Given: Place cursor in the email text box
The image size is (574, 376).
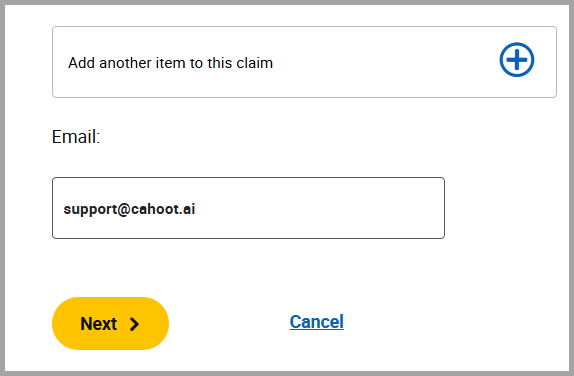Looking at the screenshot, I should [248, 208].
